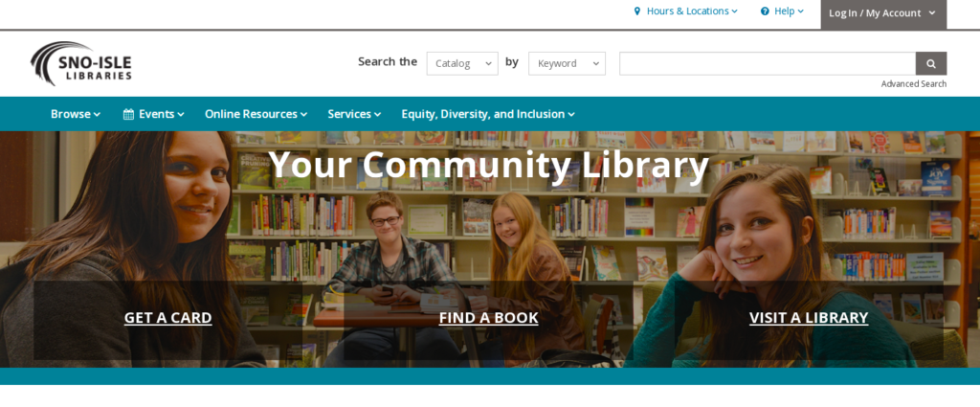Image resolution: width=980 pixels, height=407 pixels.
Task: Open the Events navigation menu
Action: [154, 114]
